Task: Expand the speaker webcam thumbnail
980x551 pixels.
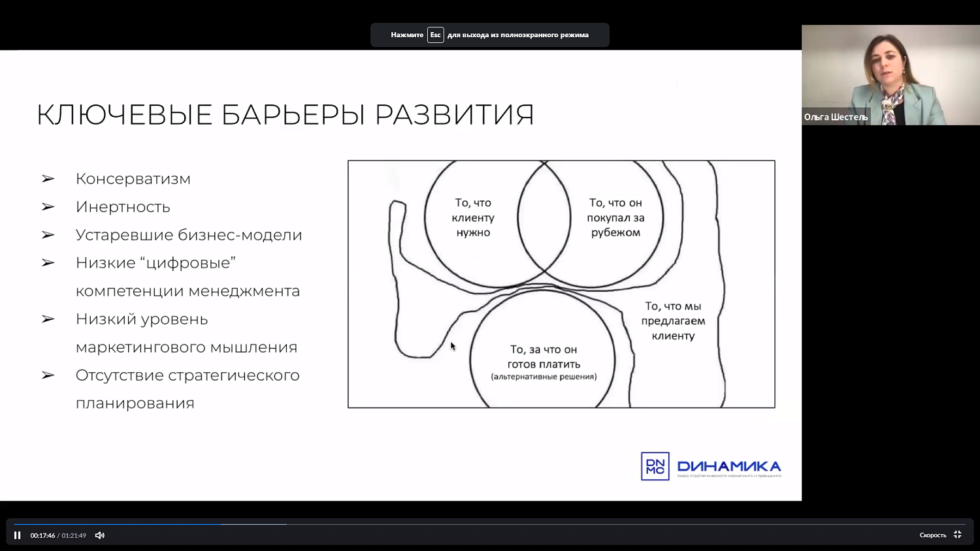Action: [x=890, y=75]
